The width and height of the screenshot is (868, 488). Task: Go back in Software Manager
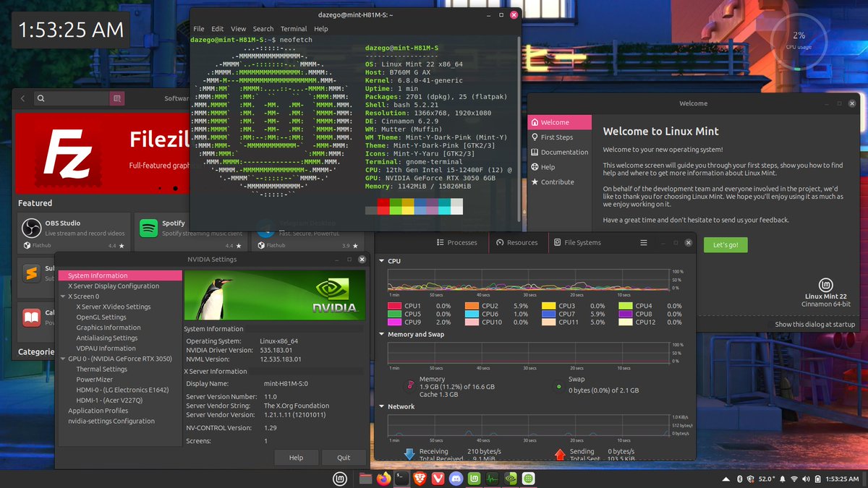coord(22,98)
